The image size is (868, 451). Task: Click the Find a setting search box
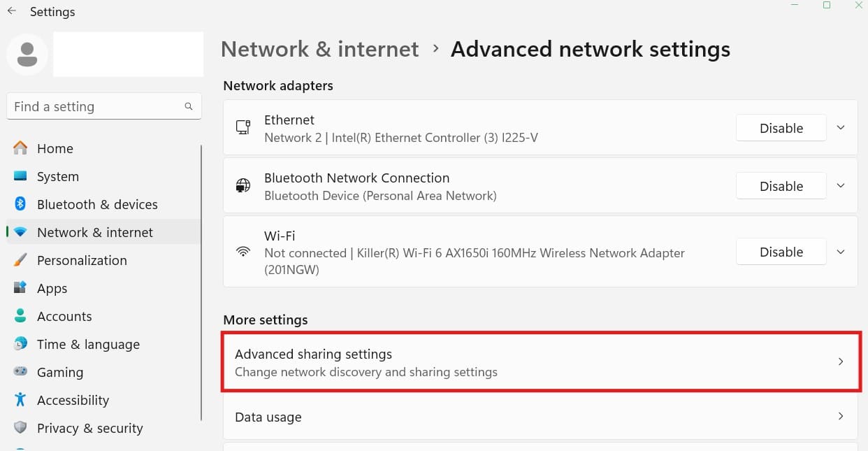(x=94, y=106)
